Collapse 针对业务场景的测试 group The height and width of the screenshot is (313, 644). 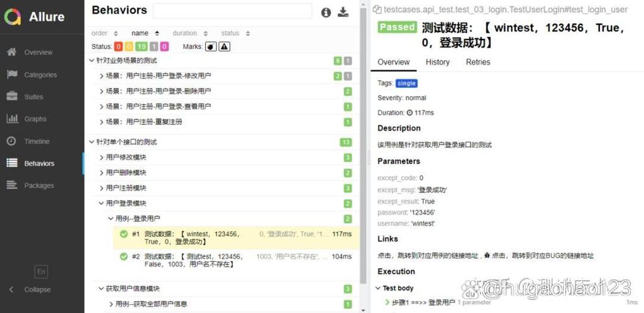[91, 61]
